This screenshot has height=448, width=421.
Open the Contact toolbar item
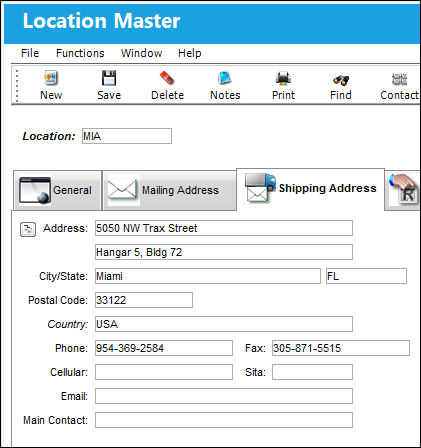click(x=399, y=85)
